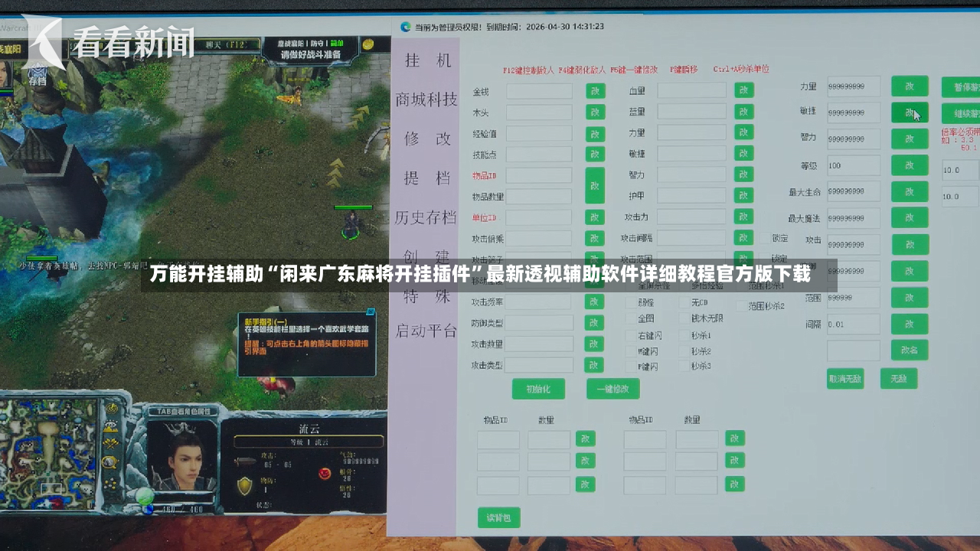Click the sword attack icon in game

pos(246,462)
